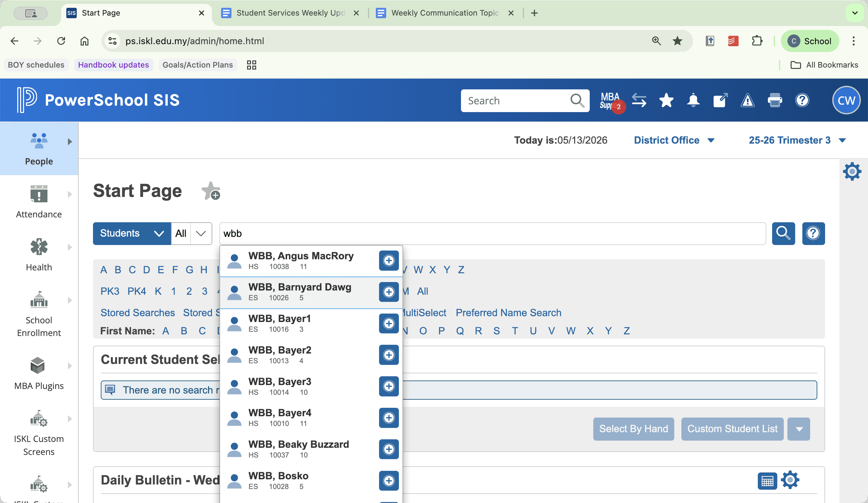Click the student search field containing wbb
Image resolution: width=868 pixels, height=503 pixels.
[x=493, y=233]
